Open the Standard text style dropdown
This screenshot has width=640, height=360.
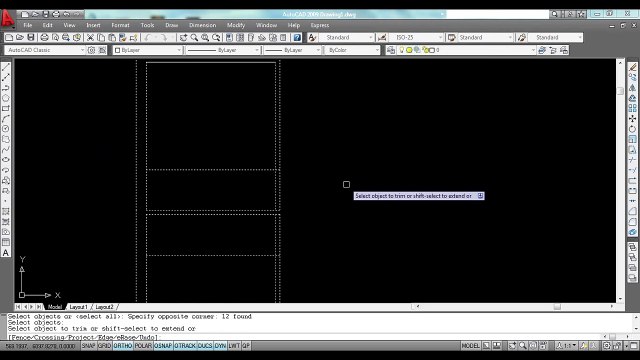point(346,38)
